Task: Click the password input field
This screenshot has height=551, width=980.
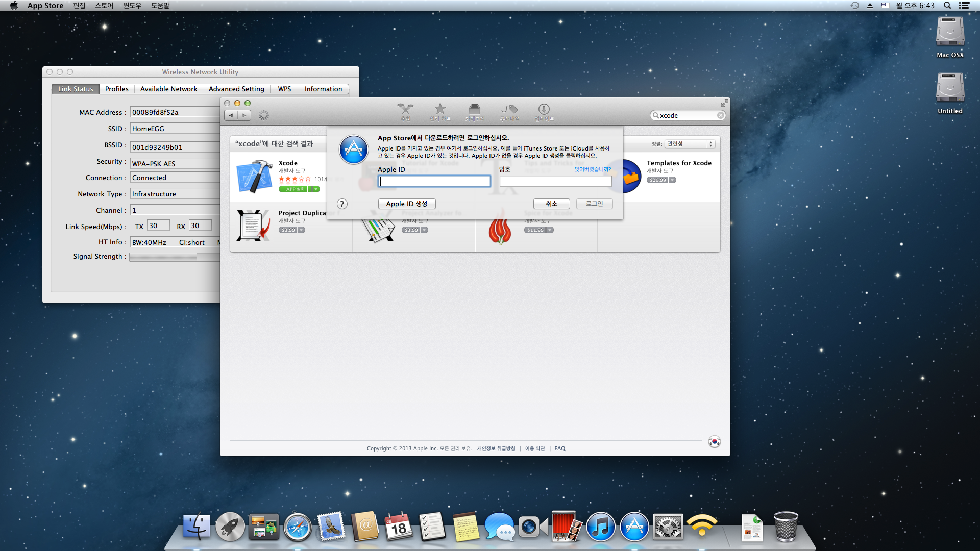Action: (x=555, y=182)
